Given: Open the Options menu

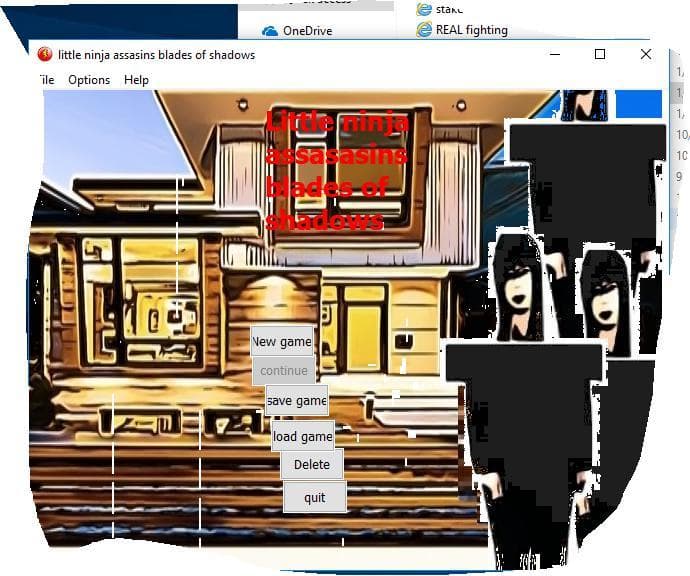Looking at the screenshot, I should pos(89,80).
